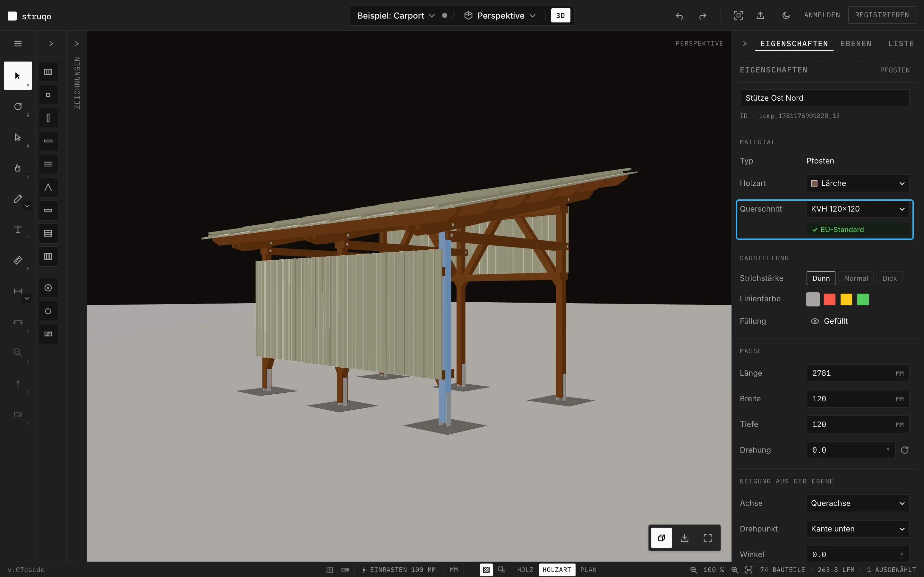The width and height of the screenshot is (924, 577).
Task: Toggle the 3D view mode button
Action: pos(560,16)
